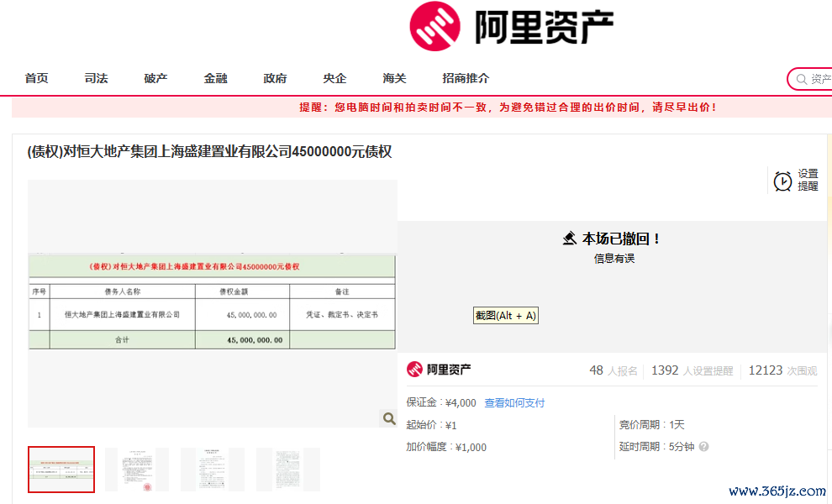This screenshot has height=504, width=832.
Task: Click the 48 人报名 count
Action: point(613,370)
